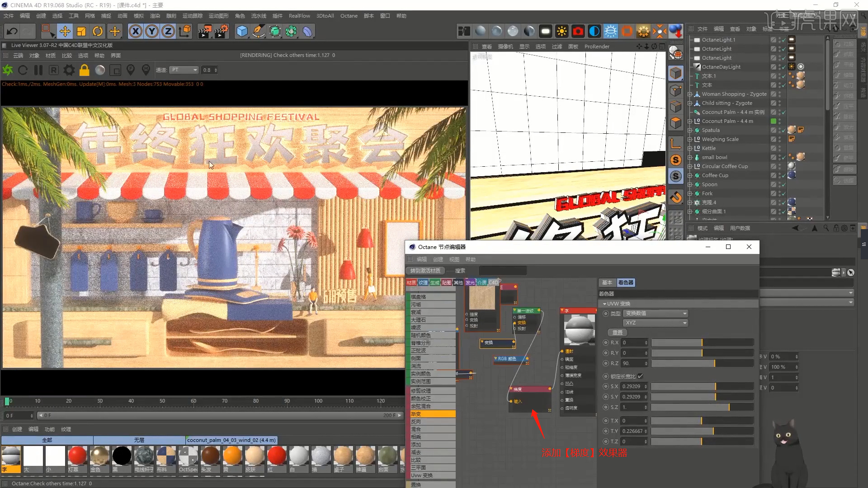This screenshot has width=868, height=488.
Task: Open the Octane menu in menu bar
Action: pos(349,16)
